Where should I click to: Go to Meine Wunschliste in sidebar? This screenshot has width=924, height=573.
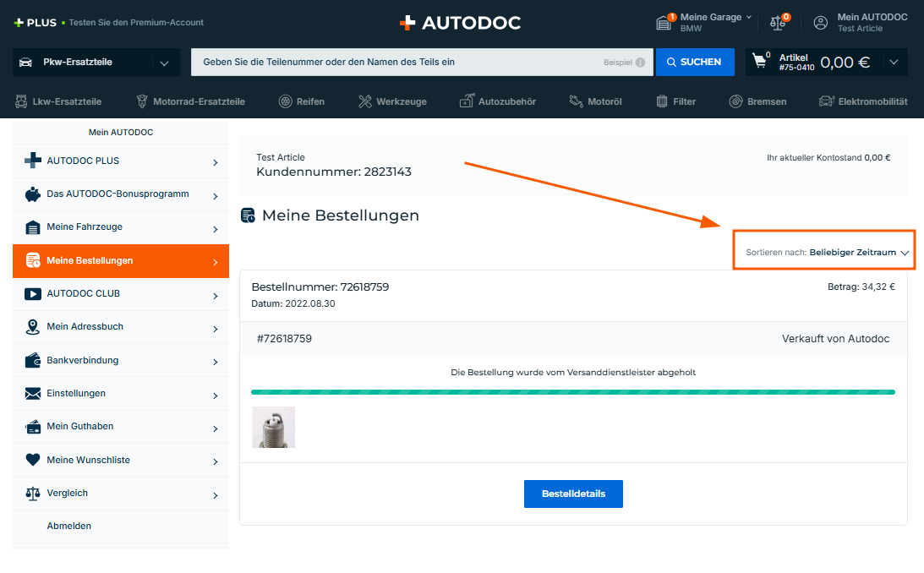[x=120, y=460]
